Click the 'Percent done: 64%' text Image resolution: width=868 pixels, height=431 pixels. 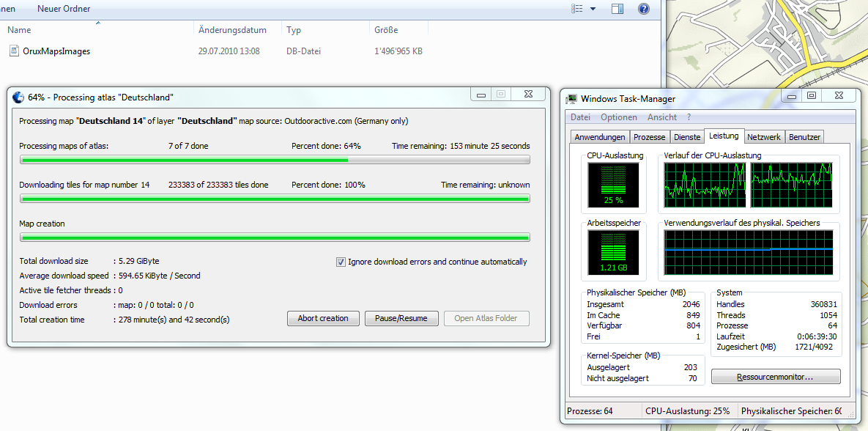(x=326, y=147)
